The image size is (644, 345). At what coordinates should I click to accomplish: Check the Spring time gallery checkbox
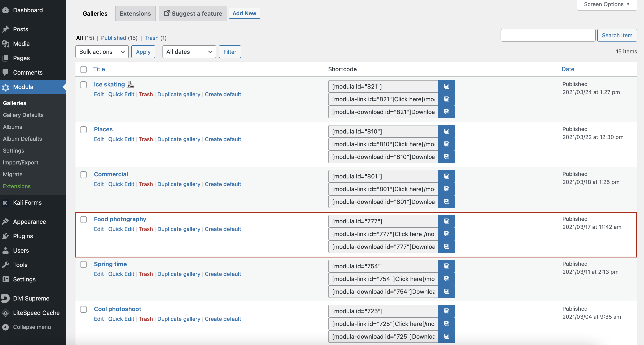83,264
